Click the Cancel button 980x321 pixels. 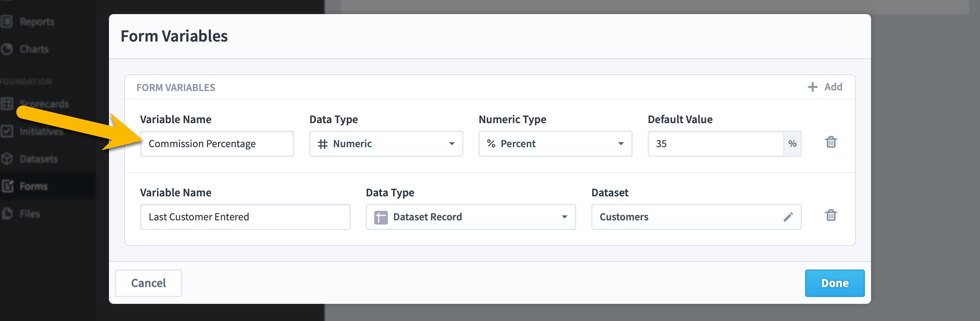click(148, 283)
